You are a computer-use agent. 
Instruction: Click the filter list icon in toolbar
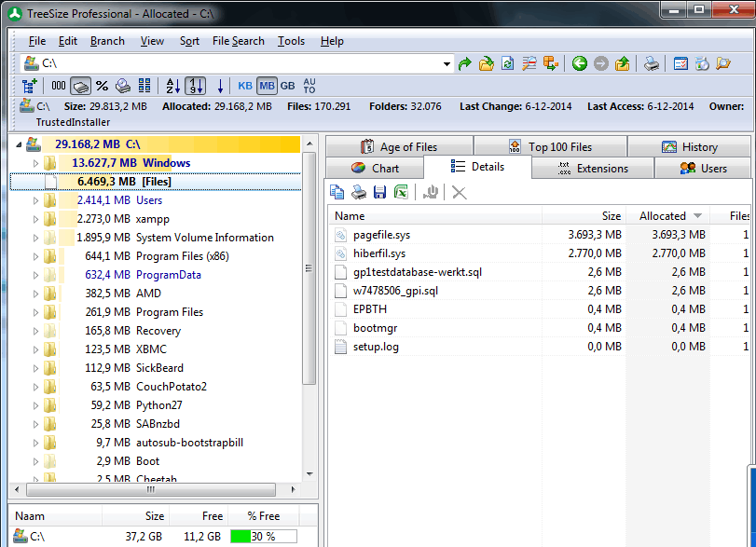(529, 63)
